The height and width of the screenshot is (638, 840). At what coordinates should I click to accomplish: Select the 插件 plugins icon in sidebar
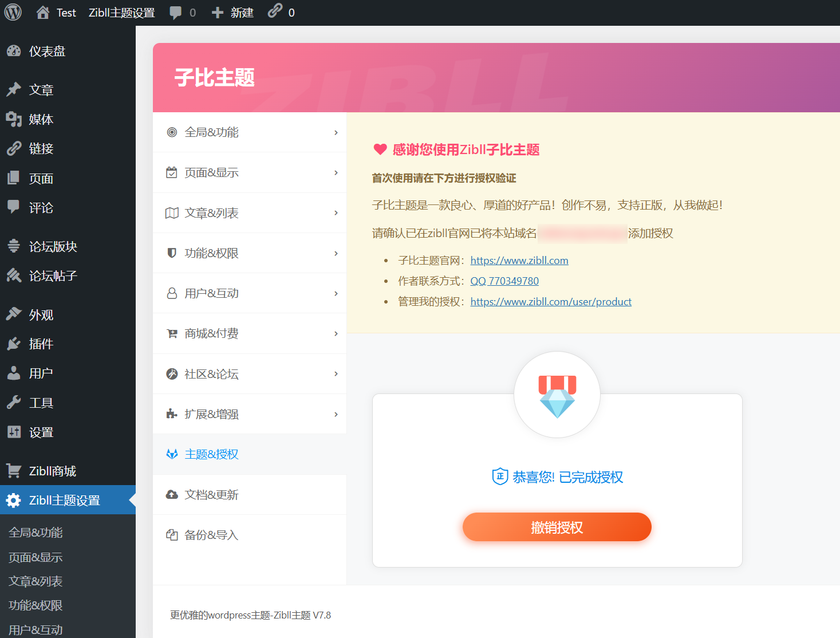[x=14, y=343]
